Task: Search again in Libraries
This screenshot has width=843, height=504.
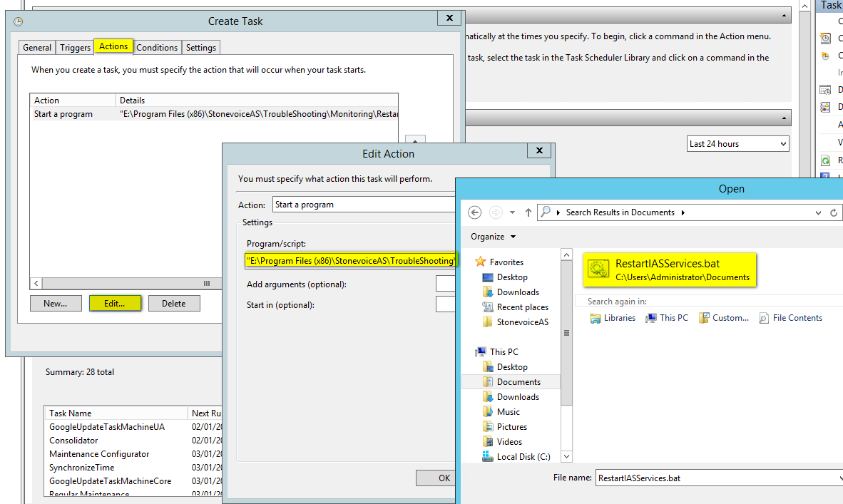Action: coord(613,318)
